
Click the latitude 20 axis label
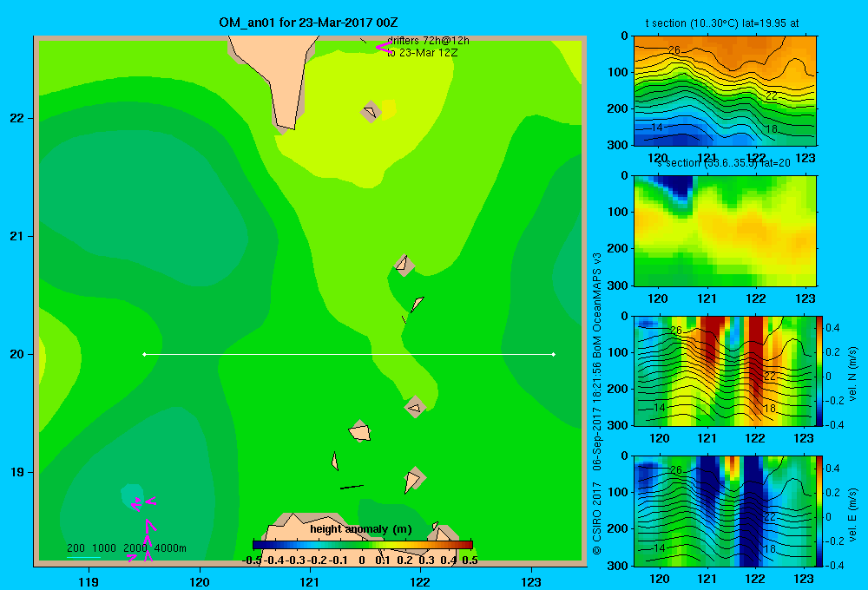[17, 354]
